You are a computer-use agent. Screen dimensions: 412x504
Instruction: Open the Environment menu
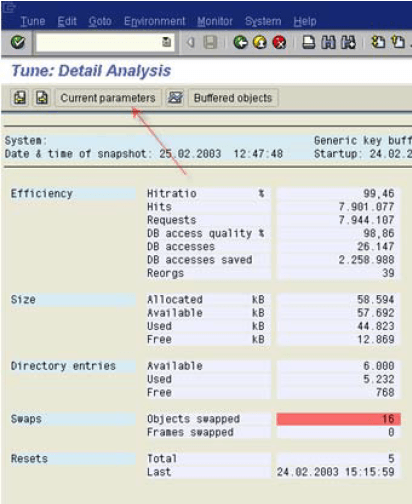click(x=154, y=21)
